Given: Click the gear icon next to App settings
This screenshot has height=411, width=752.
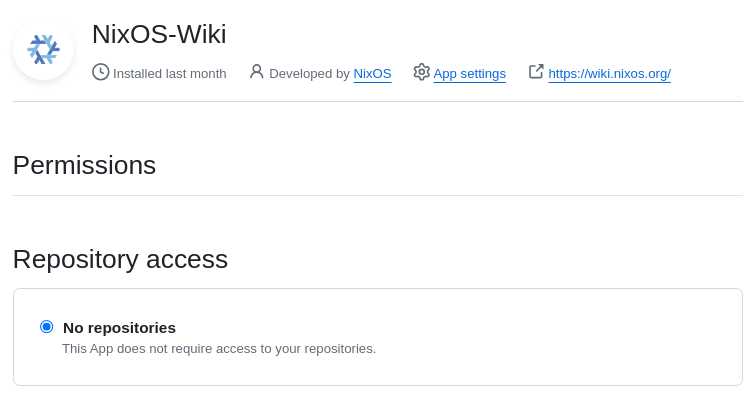Looking at the screenshot, I should 422,72.
